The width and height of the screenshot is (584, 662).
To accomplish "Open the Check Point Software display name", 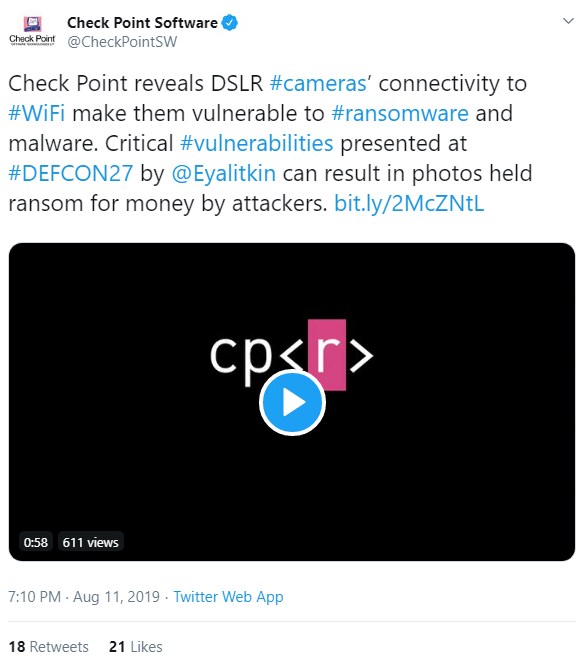I will (142, 23).
